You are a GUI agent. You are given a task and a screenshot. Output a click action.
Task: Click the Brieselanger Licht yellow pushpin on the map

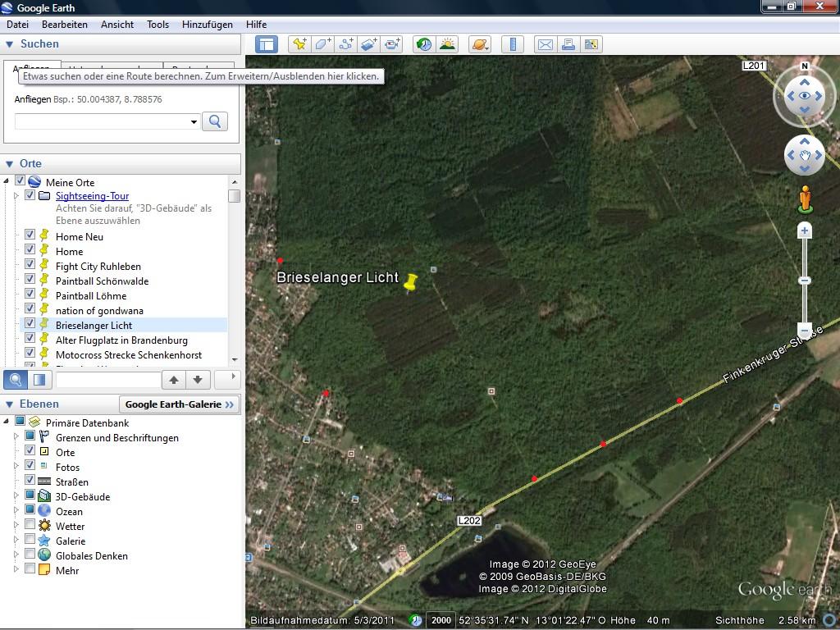[410, 282]
